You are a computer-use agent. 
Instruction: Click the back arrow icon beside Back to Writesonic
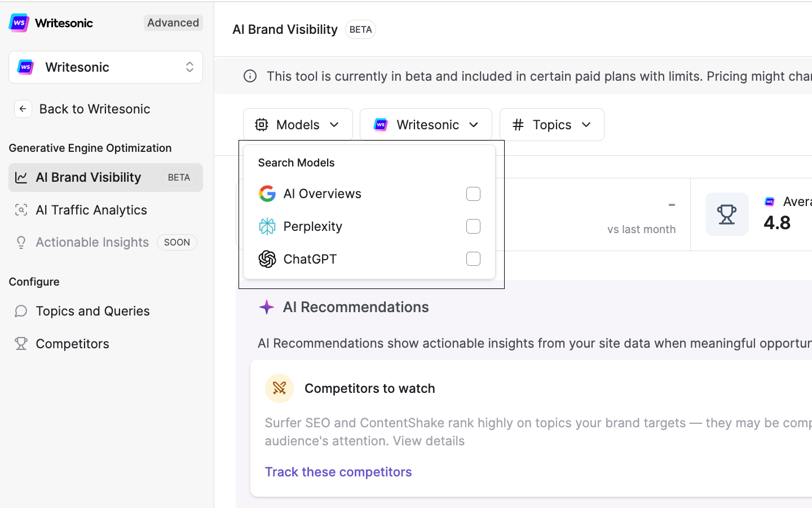[x=23, y=109]
